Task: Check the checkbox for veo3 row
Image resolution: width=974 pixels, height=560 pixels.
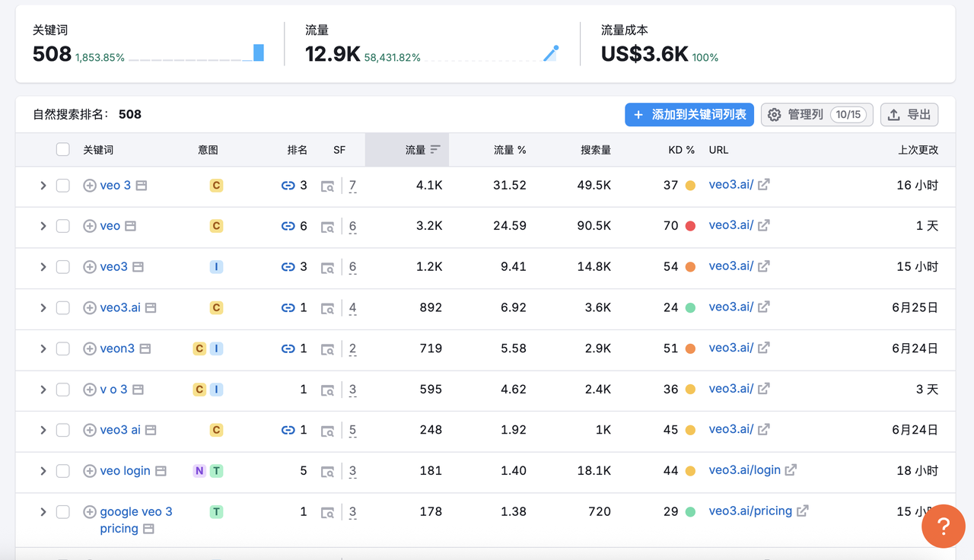Action: coord(63,267)
